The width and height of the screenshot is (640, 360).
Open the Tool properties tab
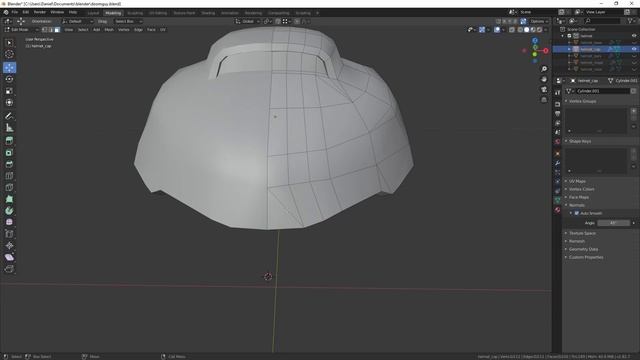558,93
